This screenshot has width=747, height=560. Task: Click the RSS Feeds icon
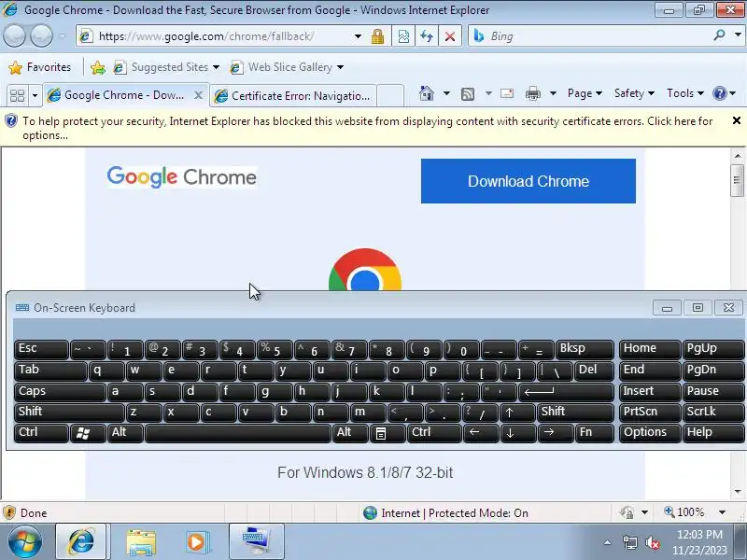click(468, 94)
